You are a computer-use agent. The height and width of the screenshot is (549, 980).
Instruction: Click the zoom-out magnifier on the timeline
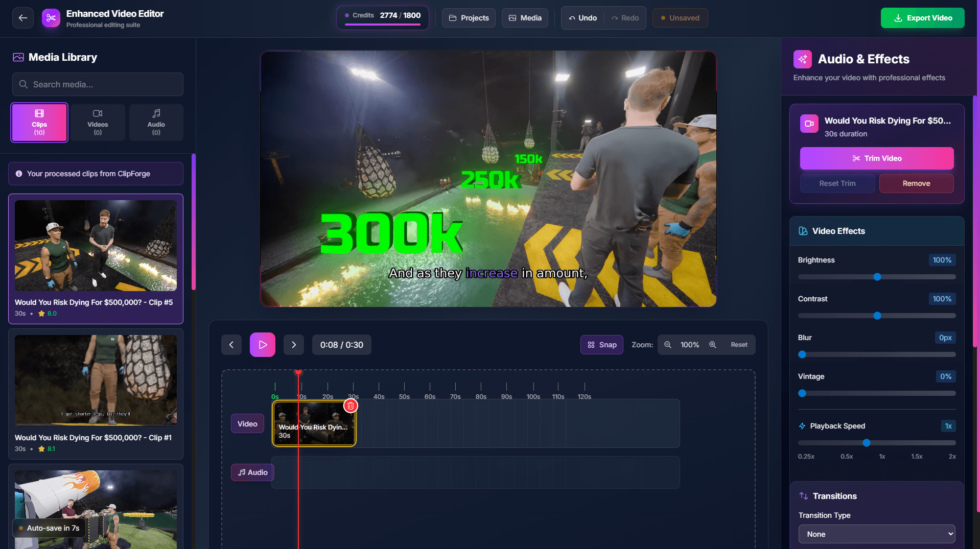pos(667,344)
